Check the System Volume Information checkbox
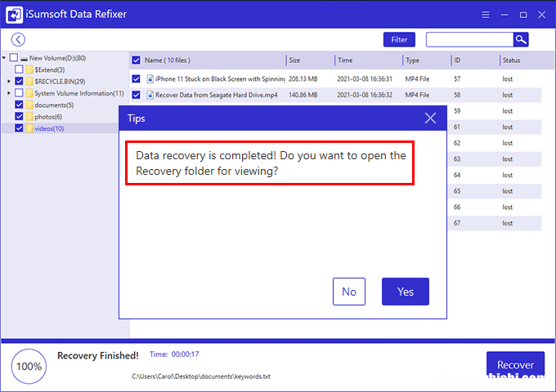This screenshot has width=556, height=392. pos(19,93)
